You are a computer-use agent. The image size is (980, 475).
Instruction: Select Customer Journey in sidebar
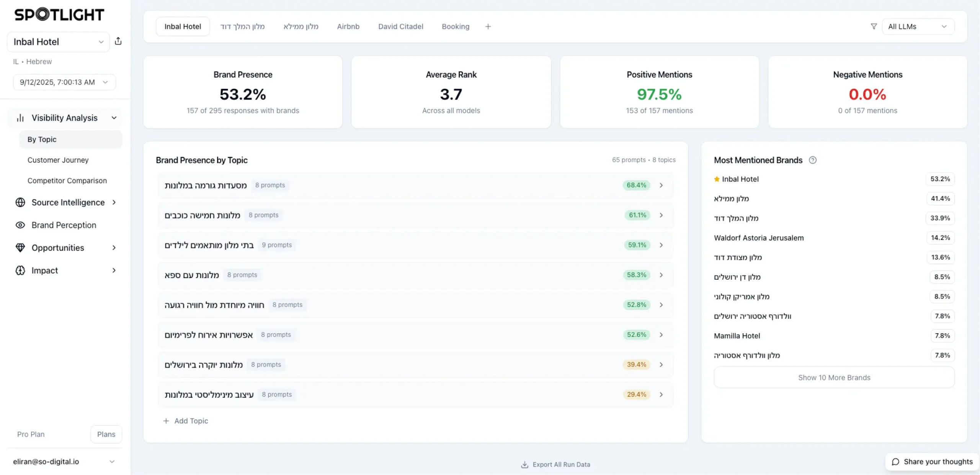point(58,160)
